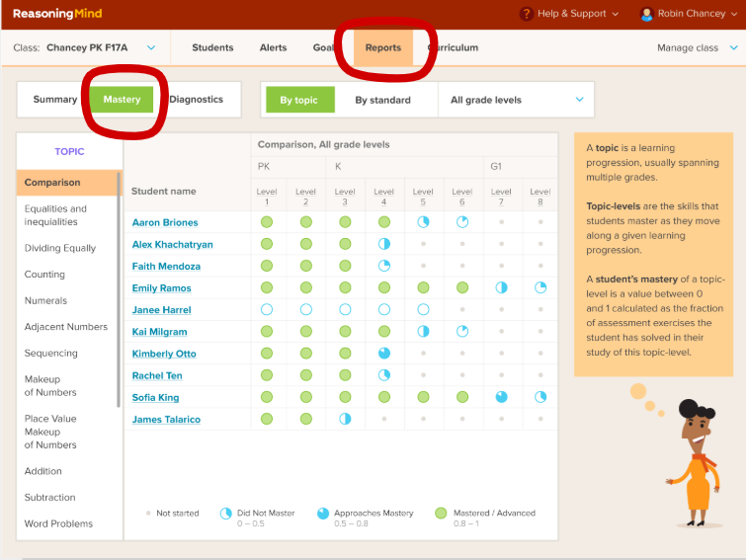Select the By topic toggle button
This screenshot has width=746, height=560.
click(x=298, y=100)
